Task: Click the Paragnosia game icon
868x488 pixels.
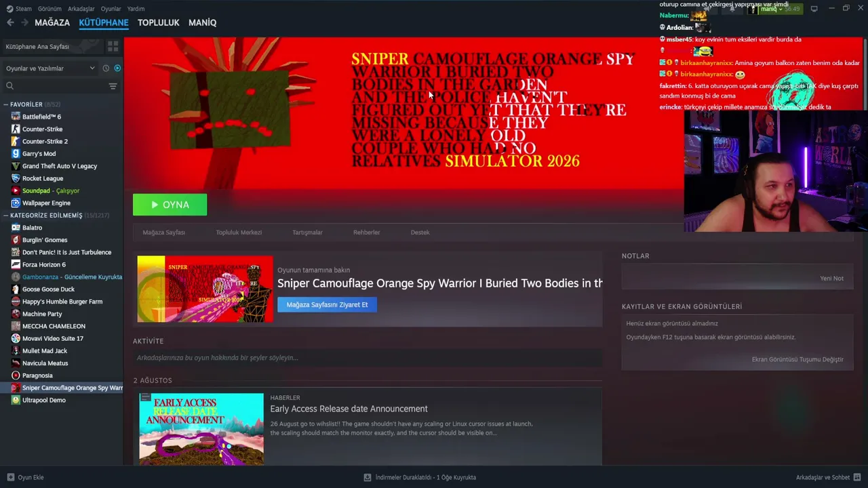Action: pyautogui.click(x=16, y=375)
